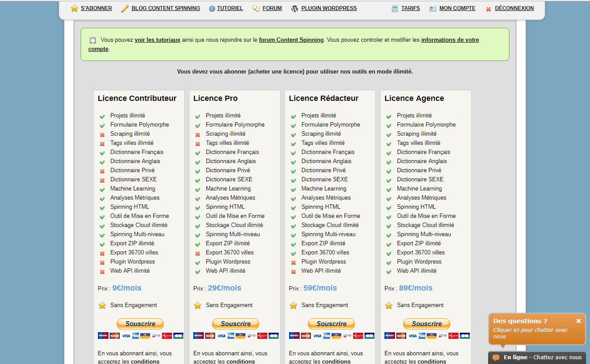Click the red cross for Contributeur Dictionnaire Privé
590x364 pixels.
[x=102, y=171]
